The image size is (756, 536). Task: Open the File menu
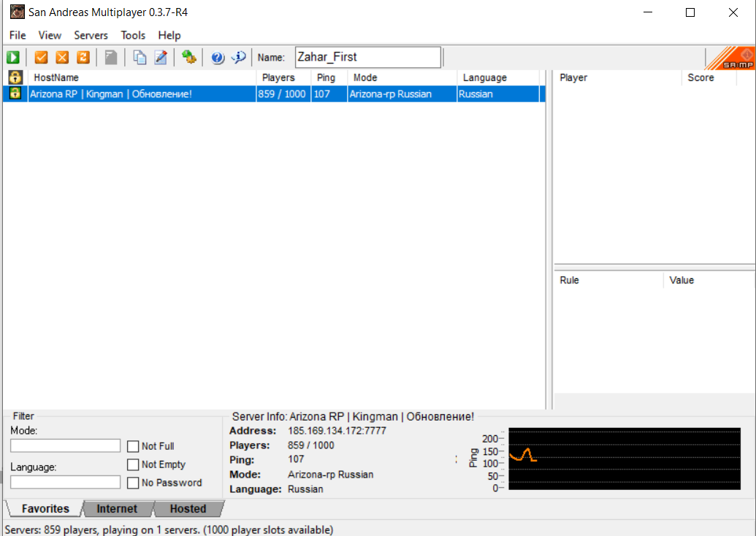[18, 35]
